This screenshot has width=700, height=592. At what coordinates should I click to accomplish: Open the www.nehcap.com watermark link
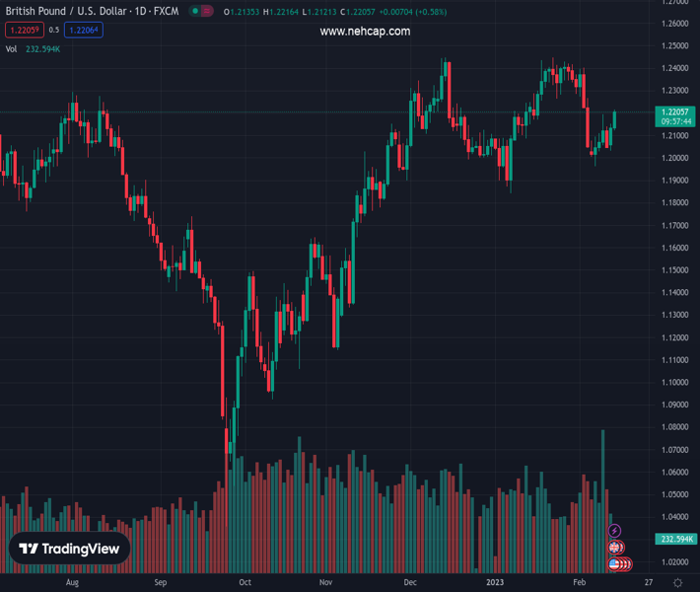click(x=365, y=32)
